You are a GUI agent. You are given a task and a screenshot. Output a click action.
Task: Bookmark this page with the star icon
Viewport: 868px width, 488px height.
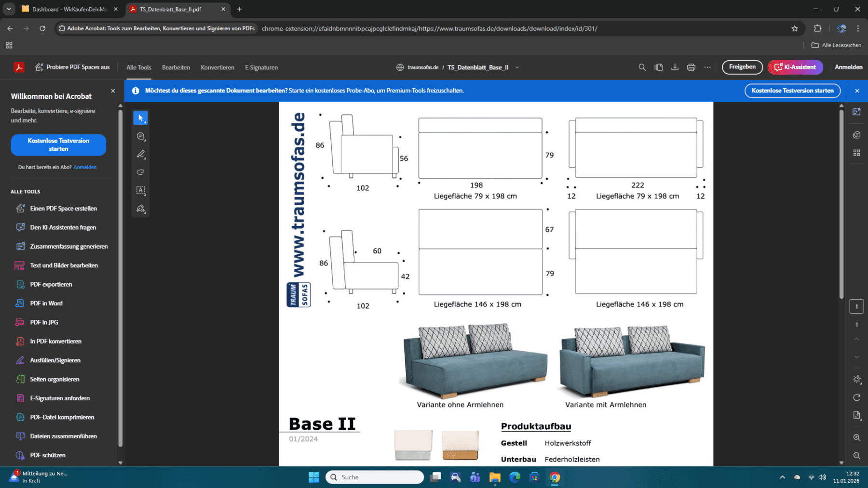pyautogui.click(x=794, y=28)
